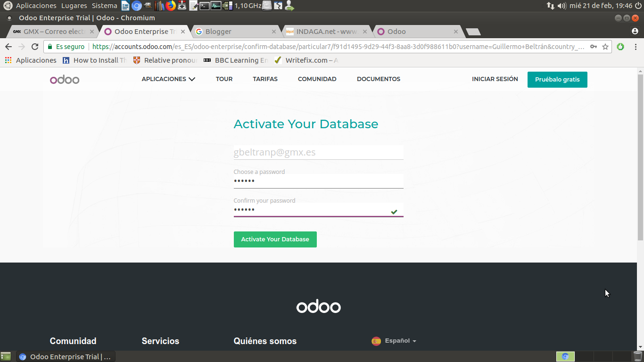Click the Servicios footer heading

click(x=160, y=341)
